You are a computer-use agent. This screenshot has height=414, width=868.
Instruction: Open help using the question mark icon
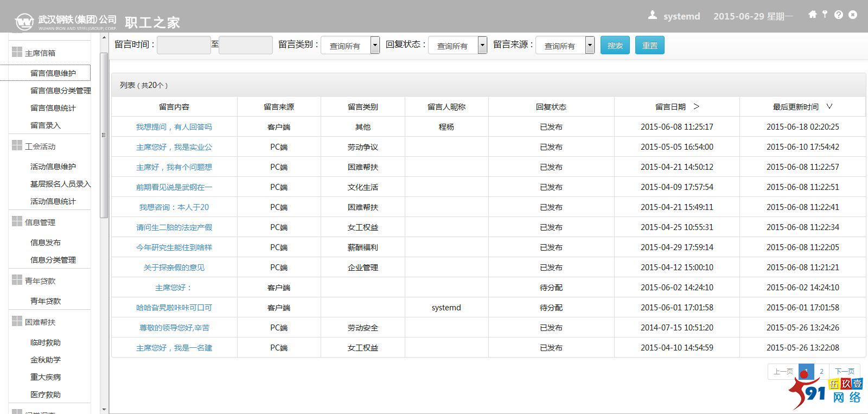[x=839, y=15]
